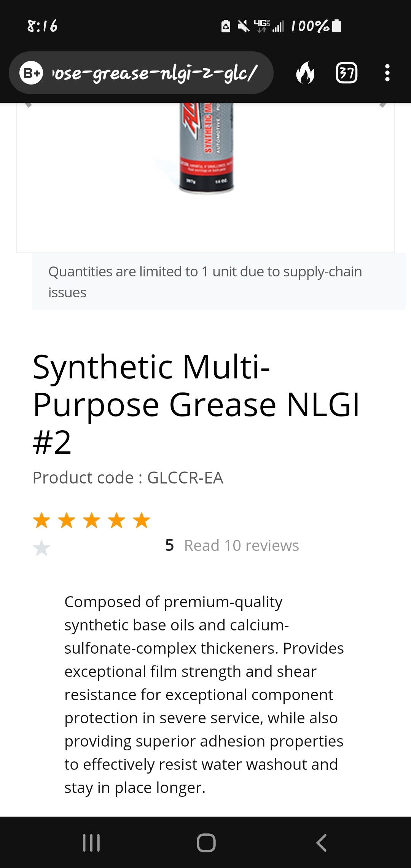The height and width of the screenshot is (868, 411).
Task: Tap the grease cartridge product image
Action: [x=206, y=148]
